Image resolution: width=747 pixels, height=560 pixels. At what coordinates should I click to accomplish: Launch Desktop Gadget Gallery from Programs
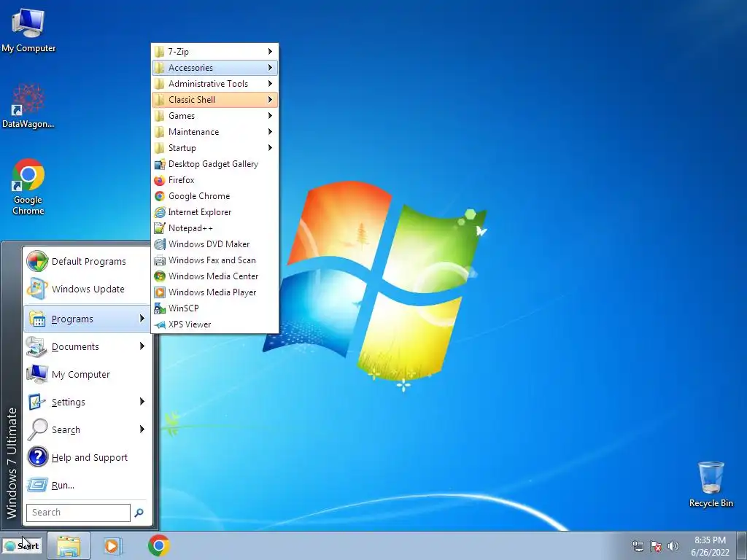click(x=215, y=164)
